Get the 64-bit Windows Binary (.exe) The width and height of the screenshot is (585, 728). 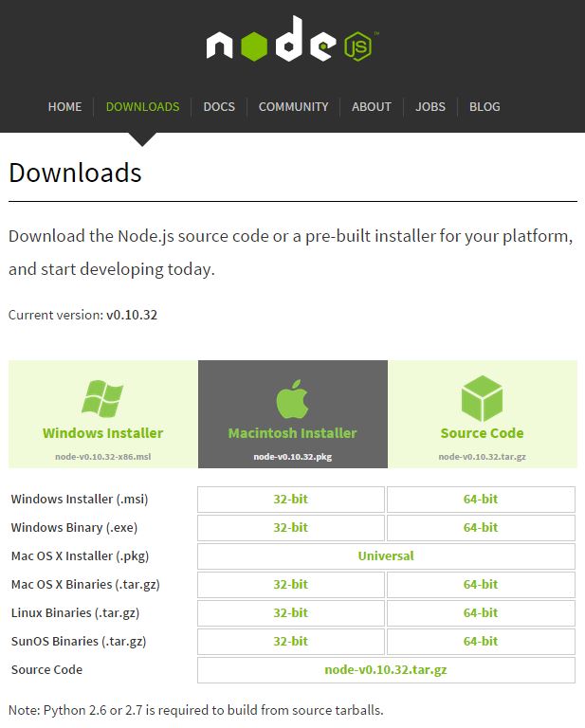tap(481, 527)
